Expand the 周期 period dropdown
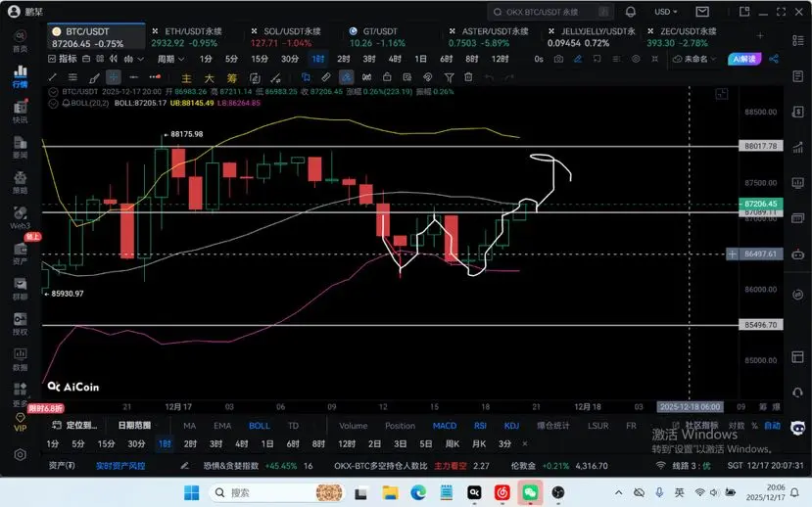Viewport: 812px width, 507px height. pos(170,59)
